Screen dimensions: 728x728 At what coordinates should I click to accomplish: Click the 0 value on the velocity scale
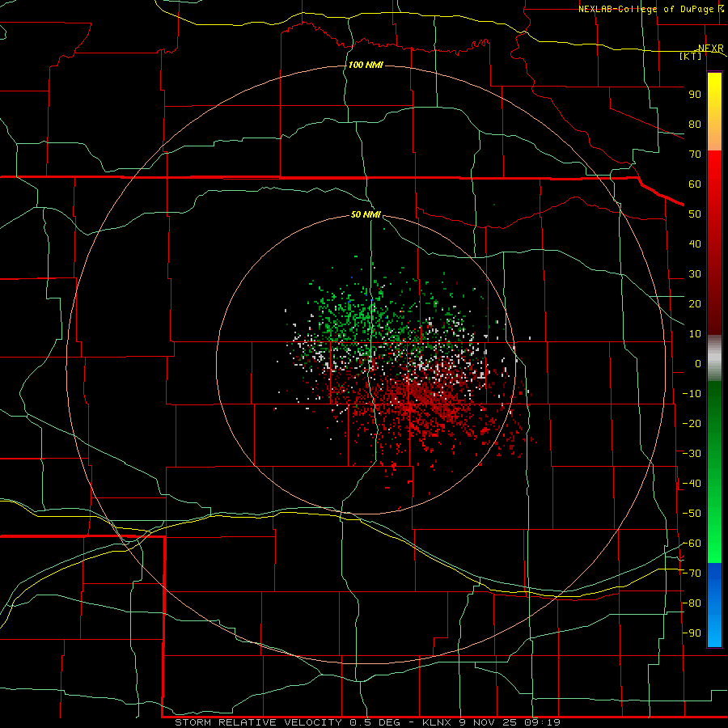coord(698,364)
